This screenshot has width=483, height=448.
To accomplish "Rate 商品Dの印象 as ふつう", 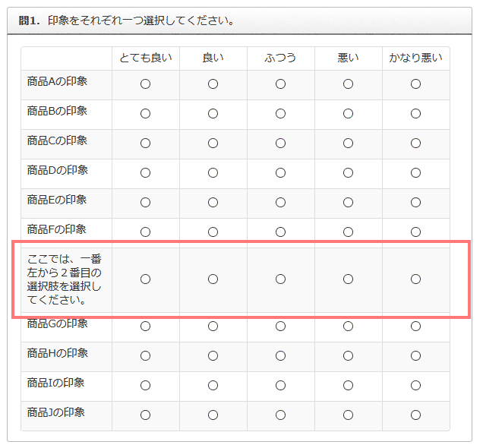I will (x=281, y=172).
